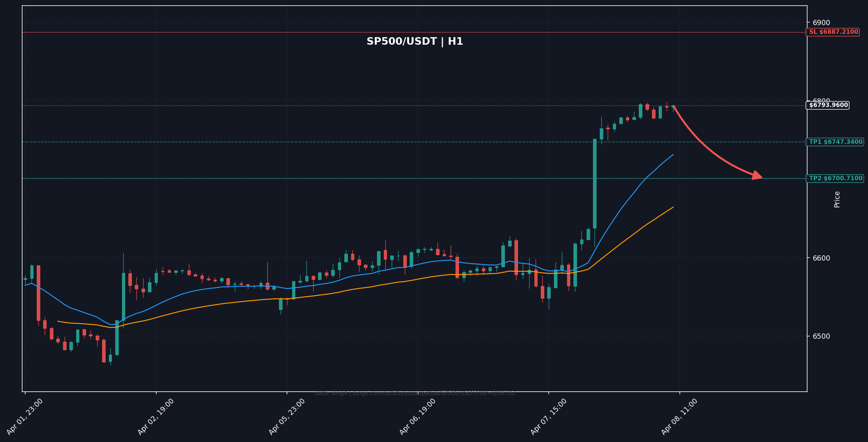Click the TP2 $6700.7100 label
This screenshot has width=868, height=442.
click(x=835, y=178)
